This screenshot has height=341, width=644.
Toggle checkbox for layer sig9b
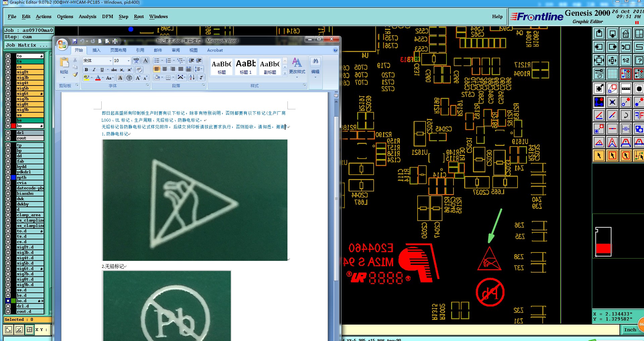(x=8, y=110)
